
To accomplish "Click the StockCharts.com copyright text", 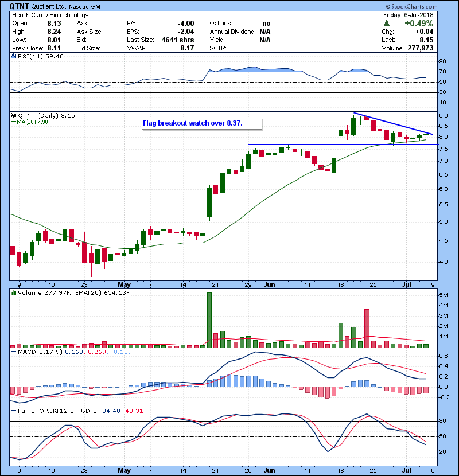I will [x=411, y=6].
